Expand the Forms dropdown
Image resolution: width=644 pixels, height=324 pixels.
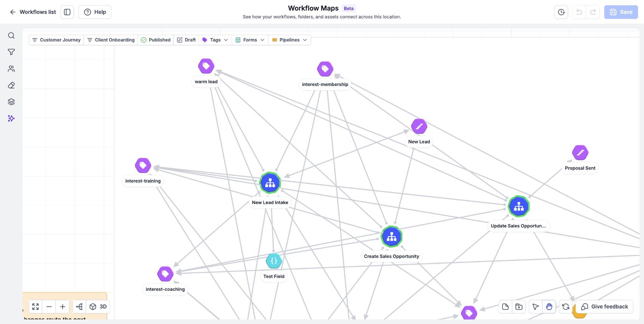[250, 40]
